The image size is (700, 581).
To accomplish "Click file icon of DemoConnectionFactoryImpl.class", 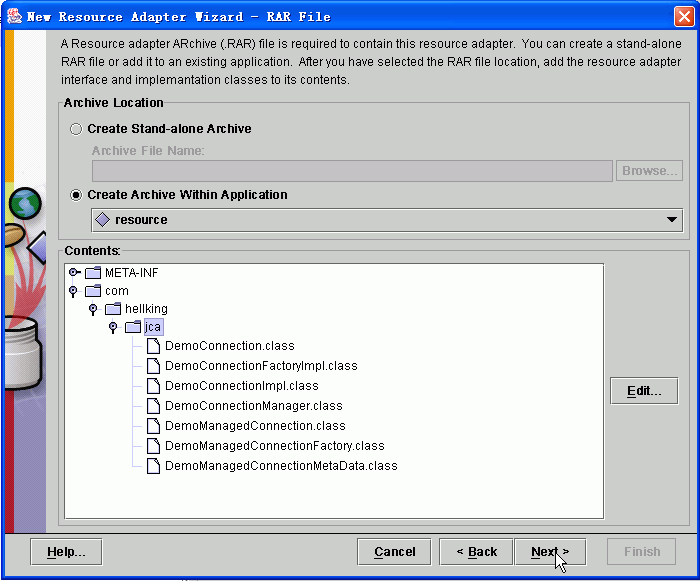I will click(154, 366).
